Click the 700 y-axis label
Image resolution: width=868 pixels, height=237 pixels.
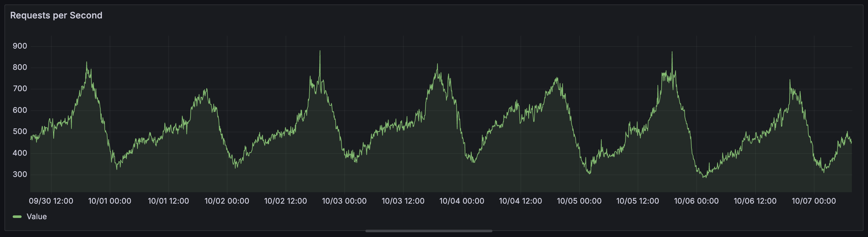[20, 89]
